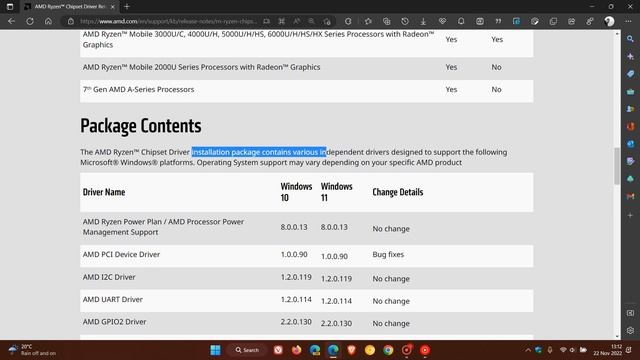
Task: Open the Tools briefcase icon in sidebar
Action: tap(630, 91)
